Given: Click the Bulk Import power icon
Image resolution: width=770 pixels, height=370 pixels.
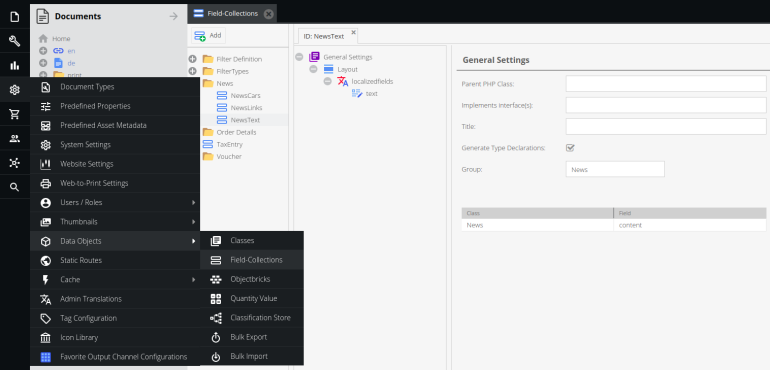Looking at the screenshot, I should 216,357.
